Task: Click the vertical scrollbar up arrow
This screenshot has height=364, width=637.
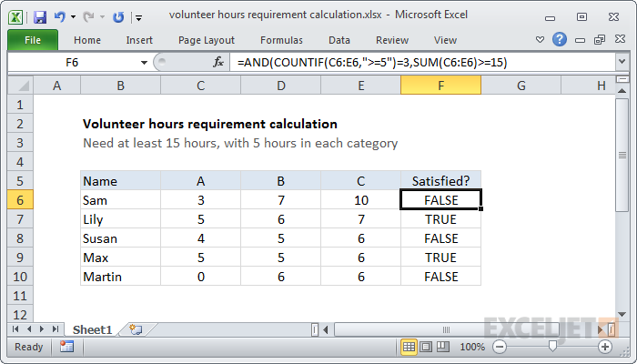Action: coord(622,91)
